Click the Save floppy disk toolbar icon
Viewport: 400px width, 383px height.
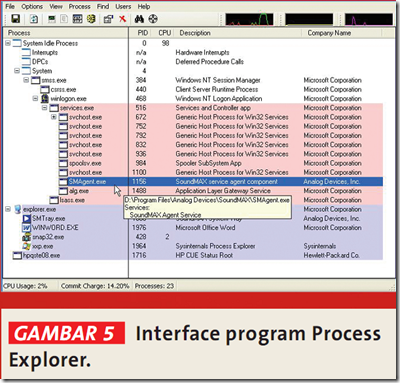coord(15,19)
